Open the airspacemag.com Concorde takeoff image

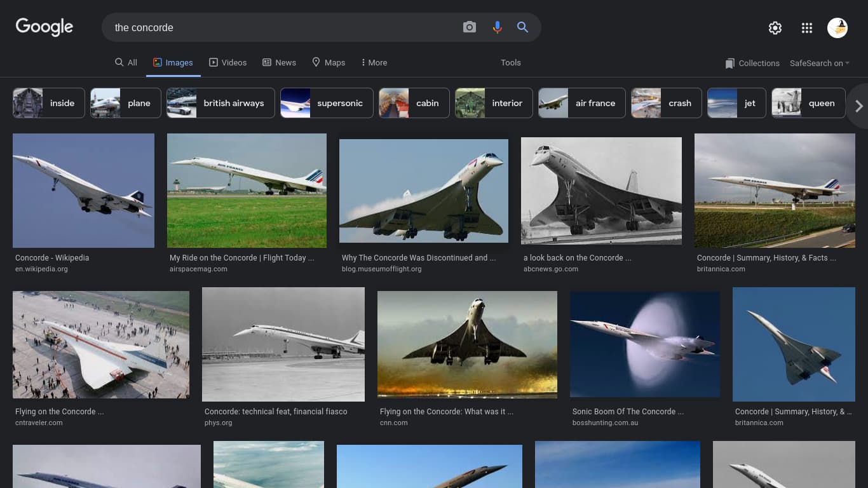pos(247,191)
